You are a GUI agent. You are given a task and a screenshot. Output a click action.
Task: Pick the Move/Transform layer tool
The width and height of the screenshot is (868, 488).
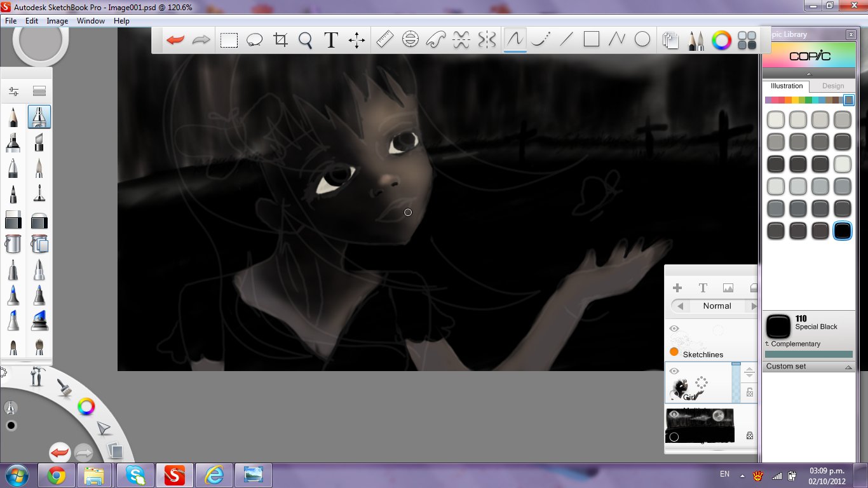pyautogui.click(x=356, y=40)
